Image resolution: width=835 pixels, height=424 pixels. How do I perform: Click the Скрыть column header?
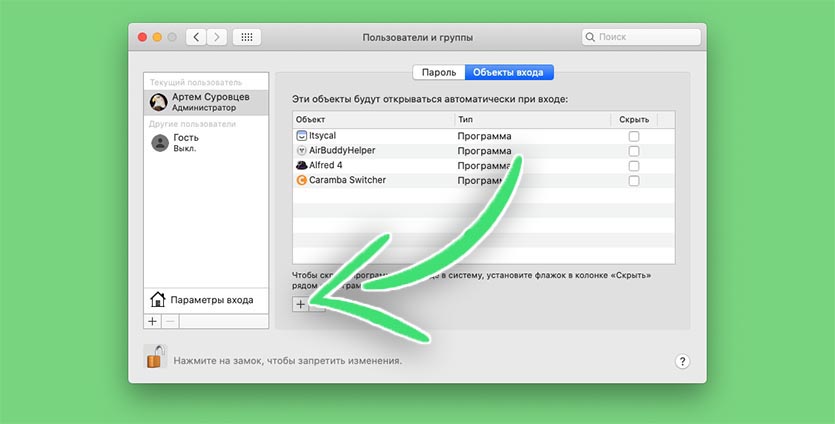coord(634,120)
